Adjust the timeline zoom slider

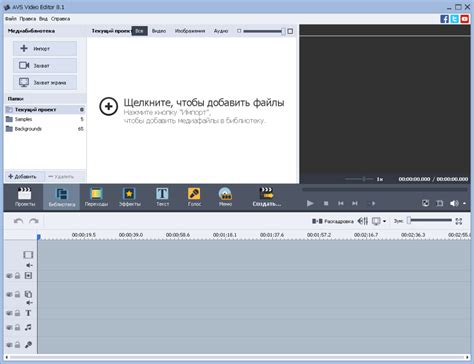point(429,220)
